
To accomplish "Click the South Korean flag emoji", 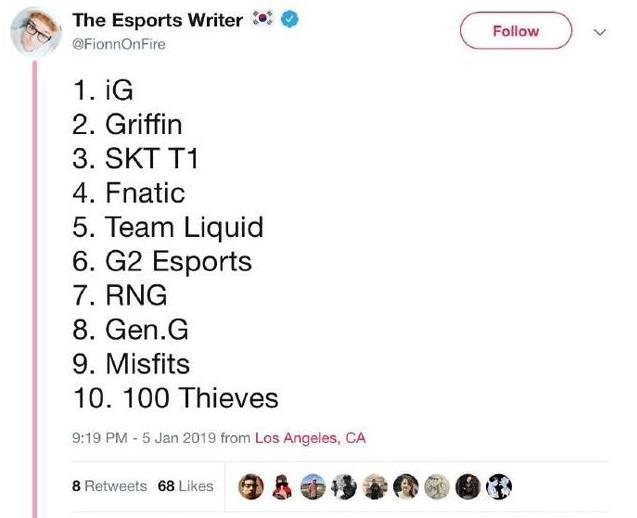I will tap(262, 19).
